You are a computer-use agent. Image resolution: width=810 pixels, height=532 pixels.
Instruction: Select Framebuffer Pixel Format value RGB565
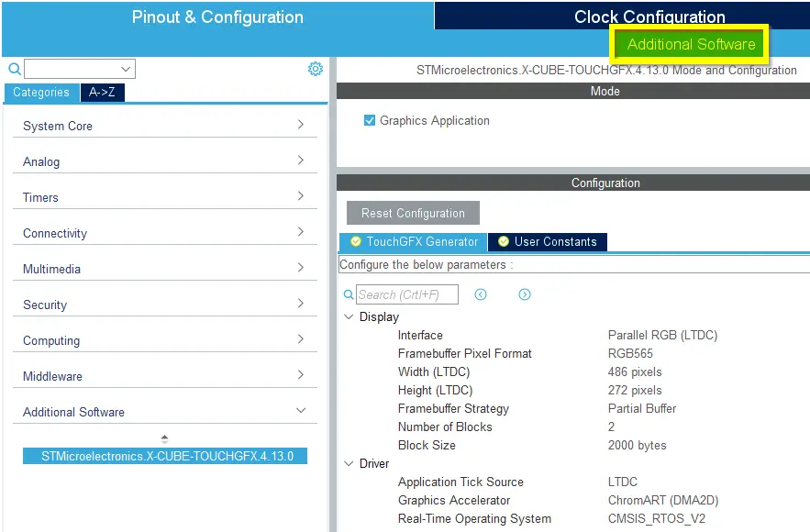[x=630, y=353]
